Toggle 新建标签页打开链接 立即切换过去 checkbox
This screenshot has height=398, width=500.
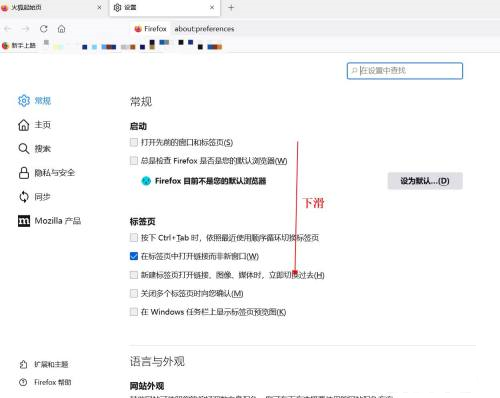click(x=134, y=275)
